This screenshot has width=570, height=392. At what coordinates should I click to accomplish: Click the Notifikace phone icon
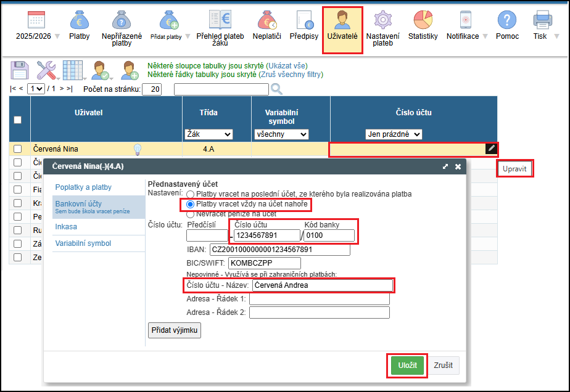pyautogui.click(x=463, y=21)
